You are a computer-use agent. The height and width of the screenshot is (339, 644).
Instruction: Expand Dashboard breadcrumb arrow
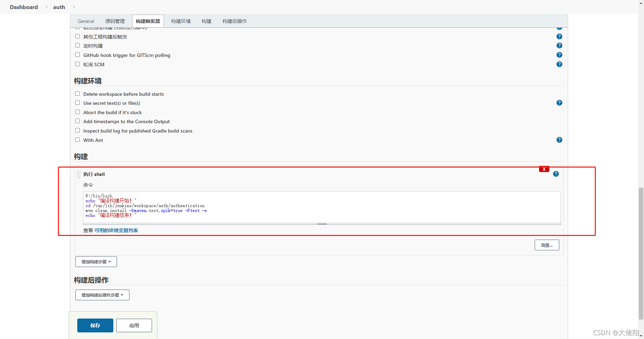(x=46, y=7)
